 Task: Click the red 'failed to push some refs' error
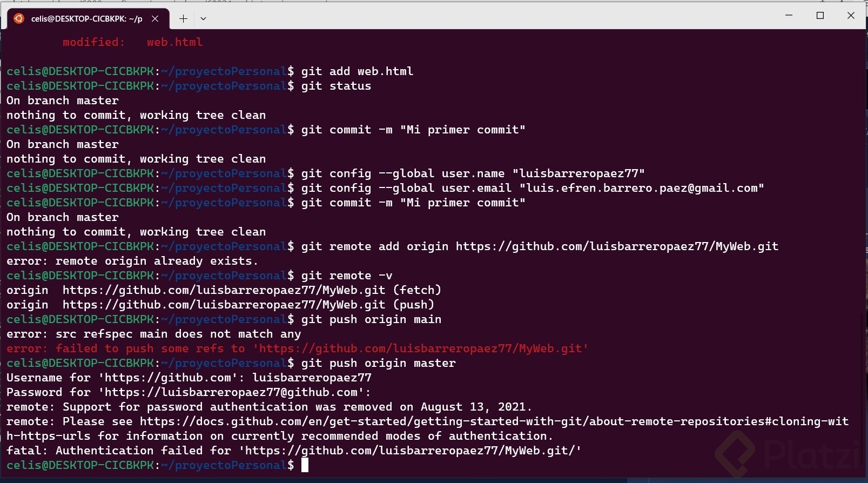tap(297, 348)
